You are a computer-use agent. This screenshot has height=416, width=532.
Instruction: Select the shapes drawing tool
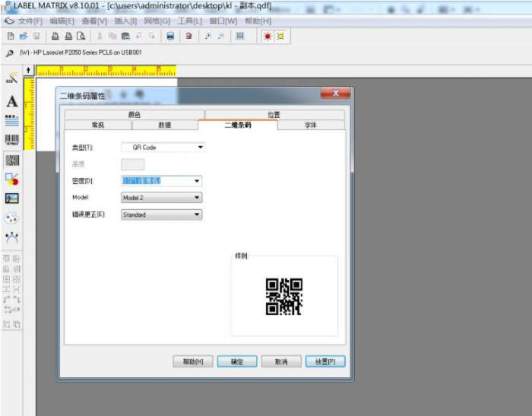tap(12, 179)
